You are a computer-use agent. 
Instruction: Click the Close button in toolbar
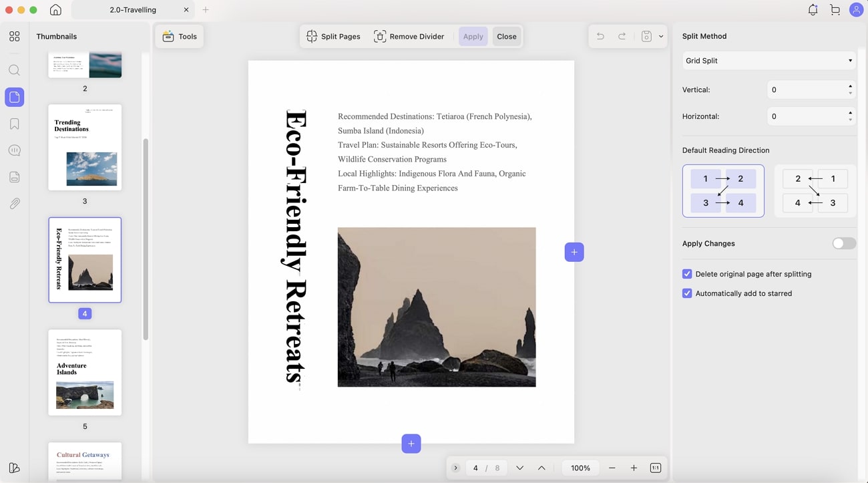coord(507,37)
